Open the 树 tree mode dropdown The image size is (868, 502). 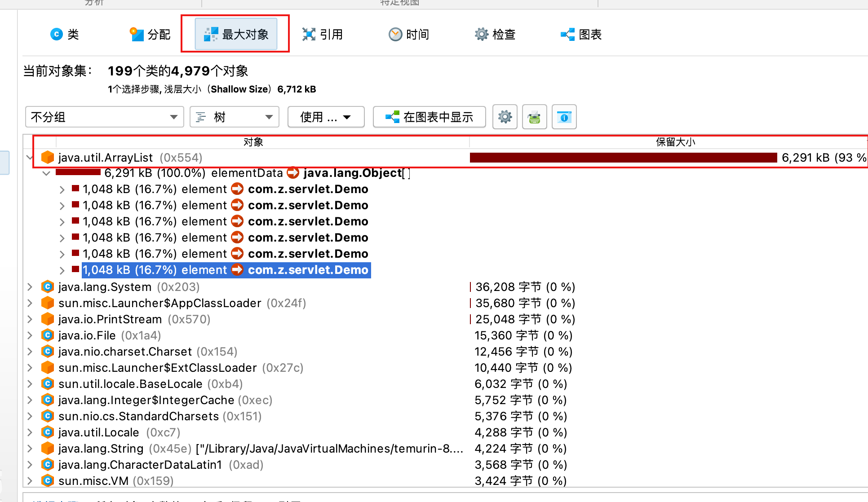(x=234, y=117)
